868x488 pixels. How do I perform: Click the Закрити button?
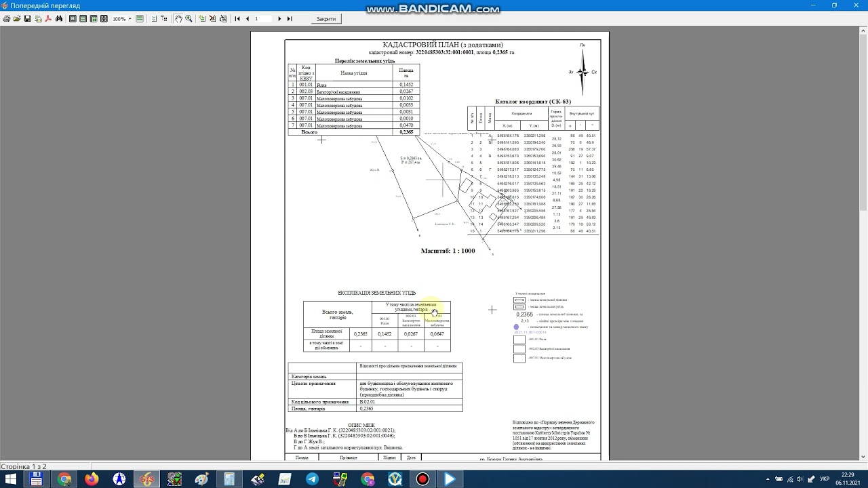325,19
